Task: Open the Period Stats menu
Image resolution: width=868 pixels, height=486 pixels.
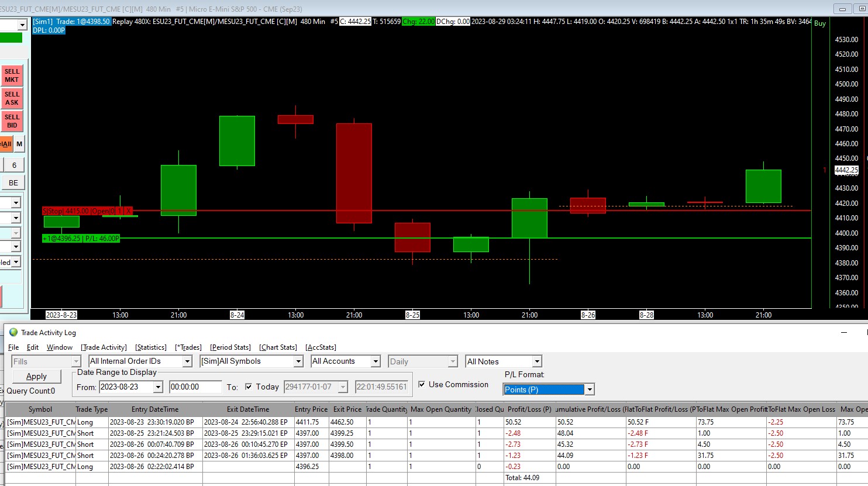Action: (230, 347)
